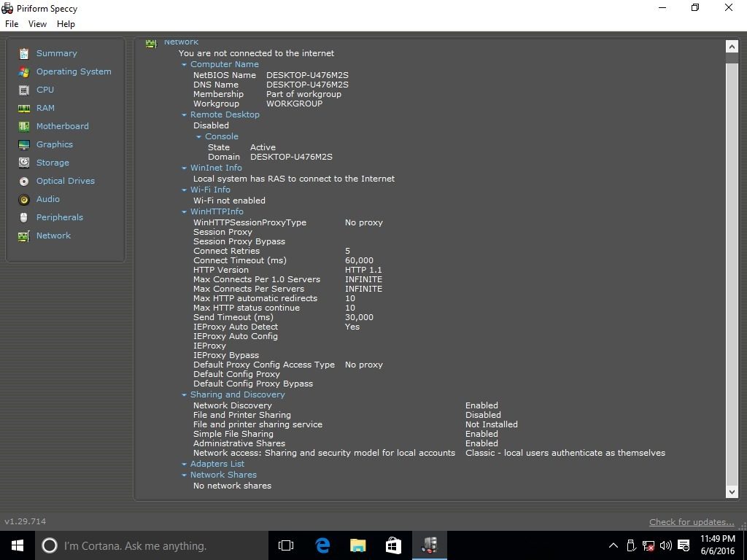Show hidden tray icons chevron

click(614, 545)
